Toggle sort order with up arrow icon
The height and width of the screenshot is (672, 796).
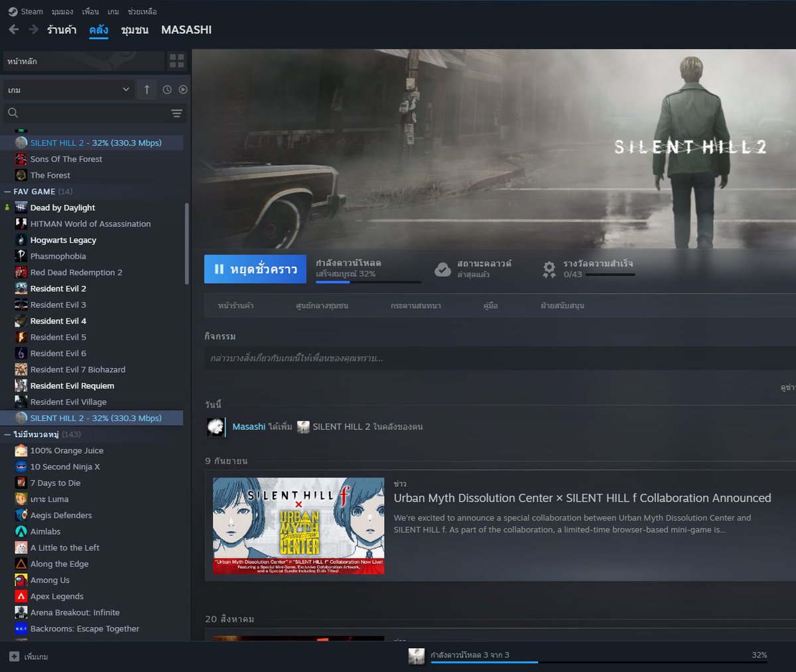coord(147,90)
